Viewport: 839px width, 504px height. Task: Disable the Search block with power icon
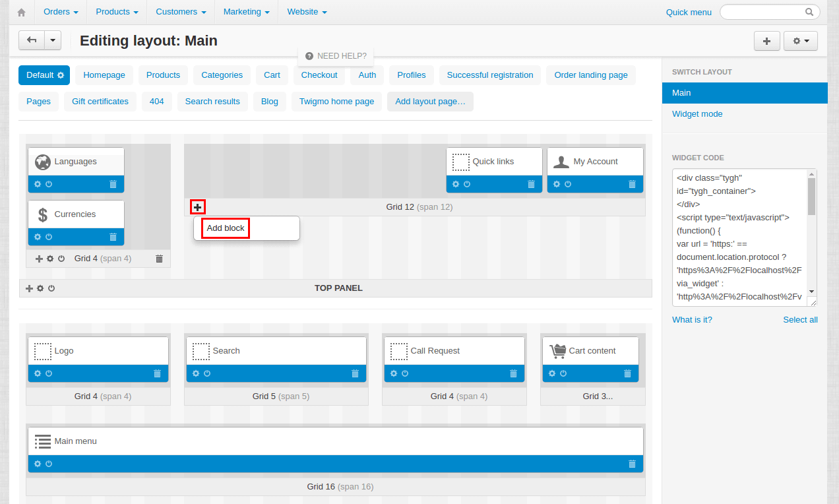pos(207,373)
